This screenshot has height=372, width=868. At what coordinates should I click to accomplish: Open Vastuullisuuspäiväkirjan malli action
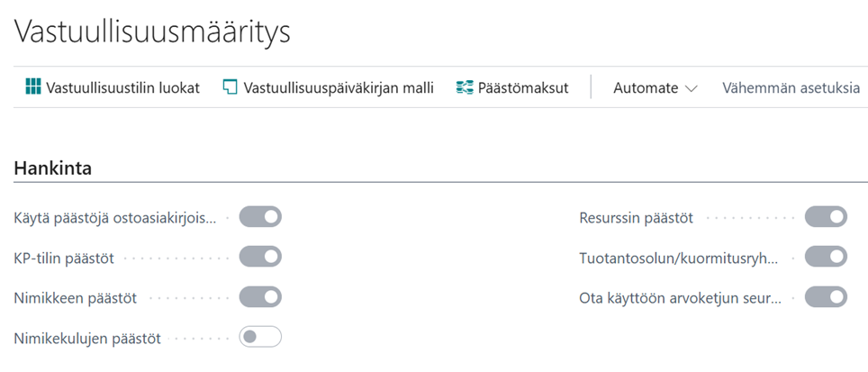tap(329, 87)
